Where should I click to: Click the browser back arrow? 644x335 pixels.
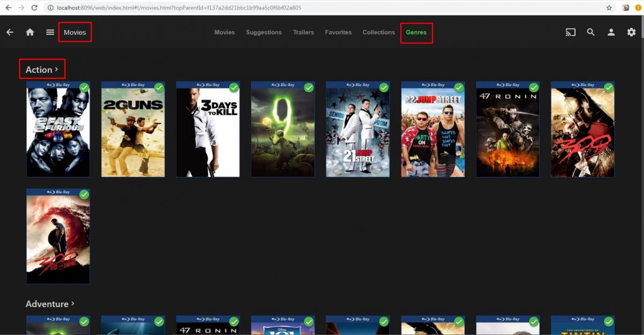[8, 8]
